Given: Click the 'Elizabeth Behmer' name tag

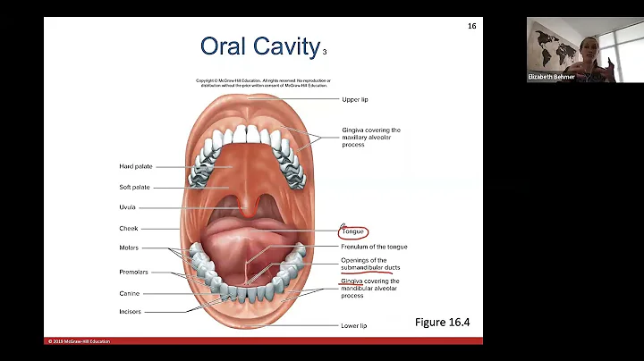Looking at the screenshot, I should coord(551,77).
